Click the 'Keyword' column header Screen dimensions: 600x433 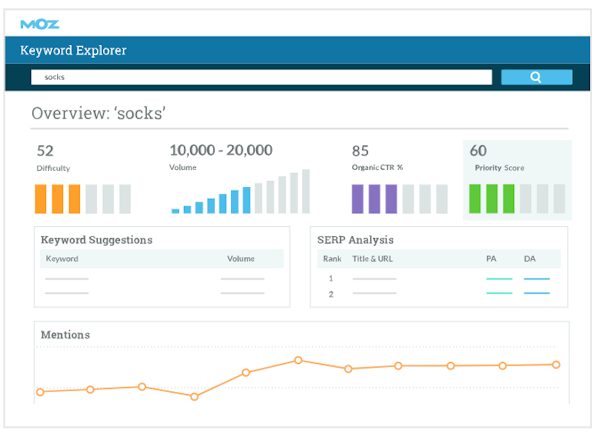(62, 259)
